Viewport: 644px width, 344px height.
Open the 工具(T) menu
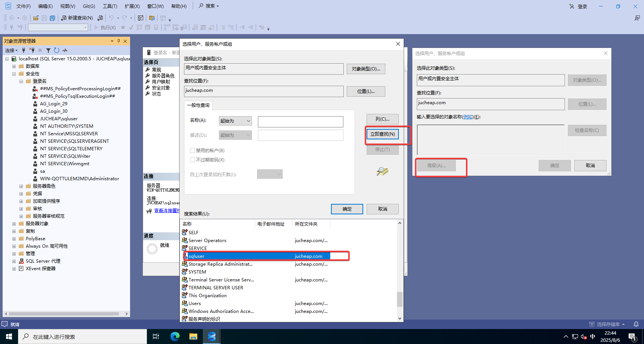tap(110, 6)
